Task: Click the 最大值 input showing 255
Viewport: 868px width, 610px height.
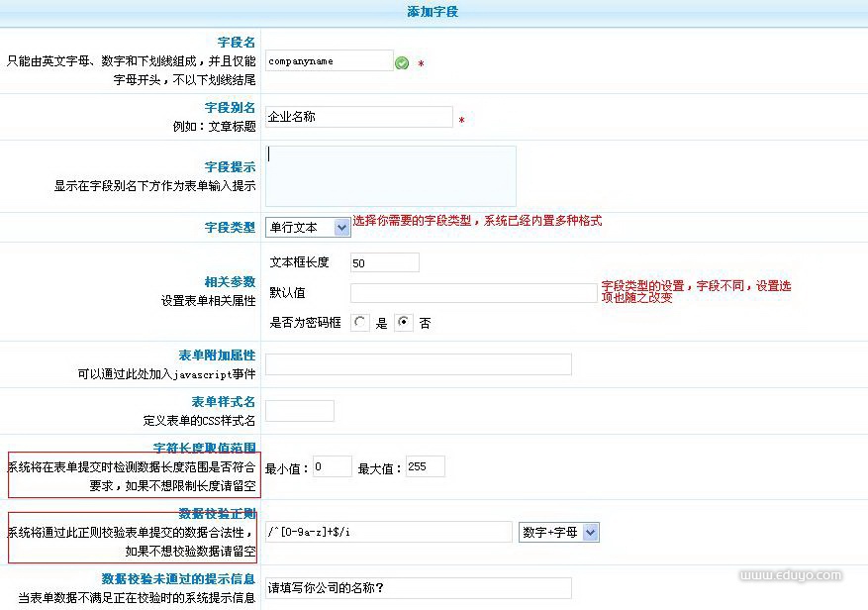Action: [425, 466]
